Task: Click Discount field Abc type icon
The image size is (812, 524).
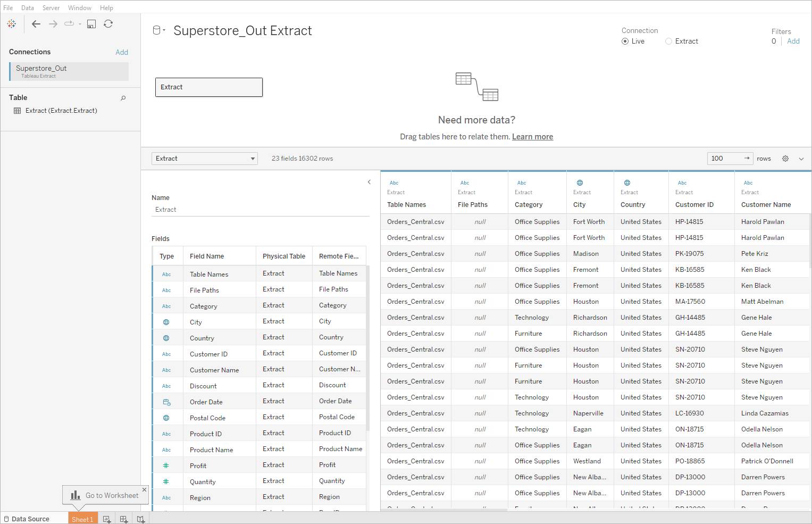Action: point(166,386)
